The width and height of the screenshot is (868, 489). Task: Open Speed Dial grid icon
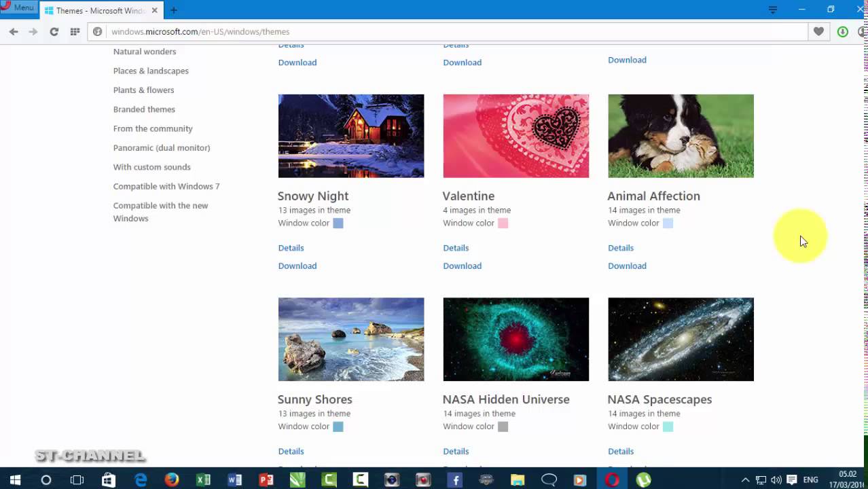pyautogui.click(x=75, y=31)
